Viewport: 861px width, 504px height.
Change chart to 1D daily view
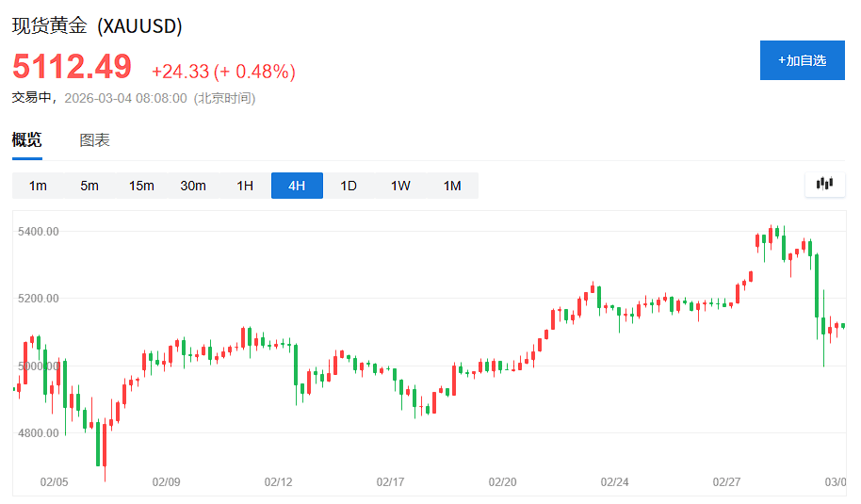click(349, 186)
